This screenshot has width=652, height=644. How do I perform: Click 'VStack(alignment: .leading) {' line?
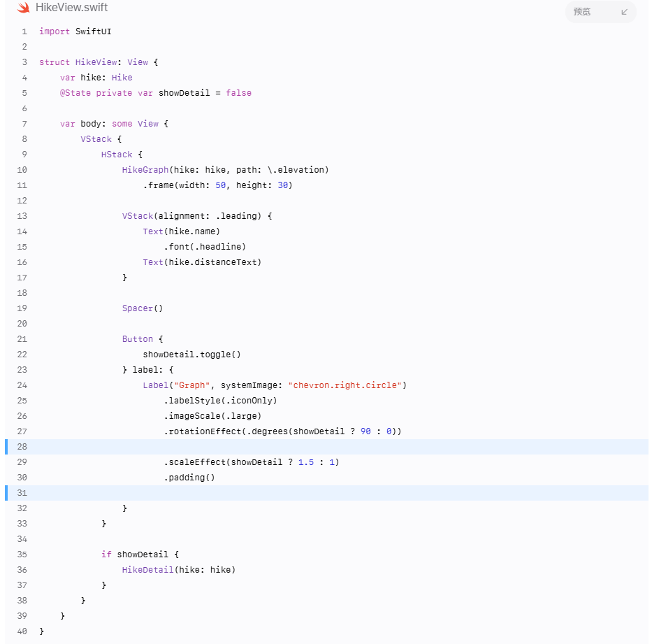point(197,216)
